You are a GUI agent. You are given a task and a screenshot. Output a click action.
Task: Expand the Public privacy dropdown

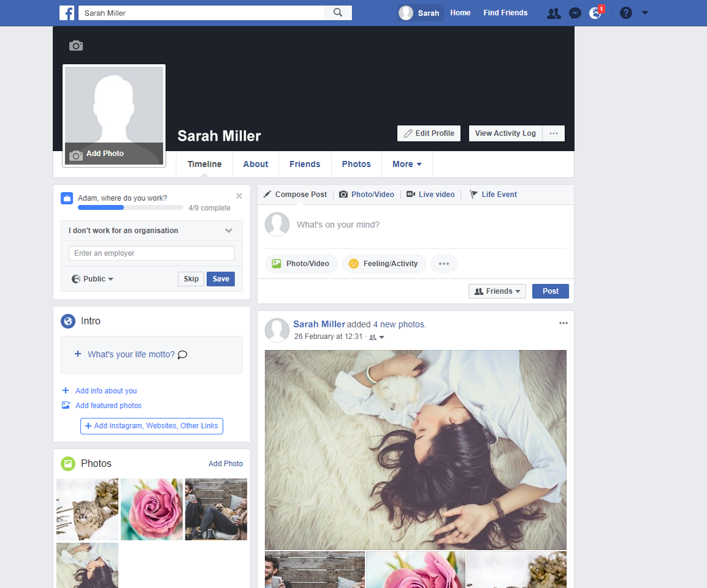point(92,278)
